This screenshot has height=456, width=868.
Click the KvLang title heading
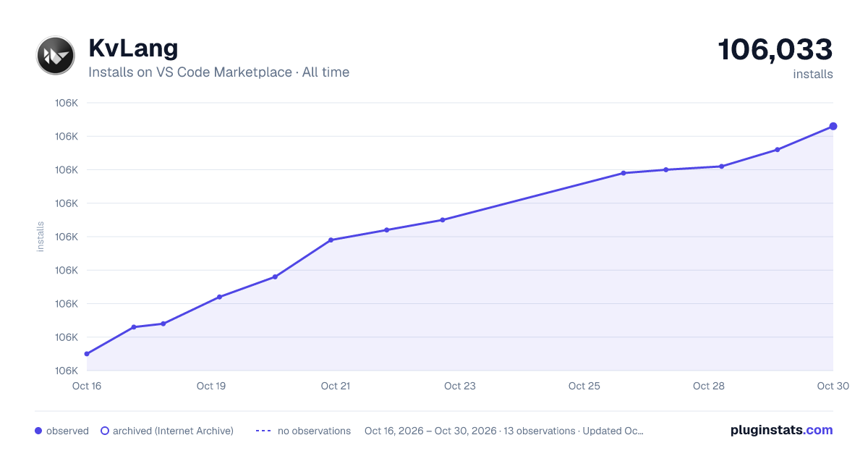point(133,48)
